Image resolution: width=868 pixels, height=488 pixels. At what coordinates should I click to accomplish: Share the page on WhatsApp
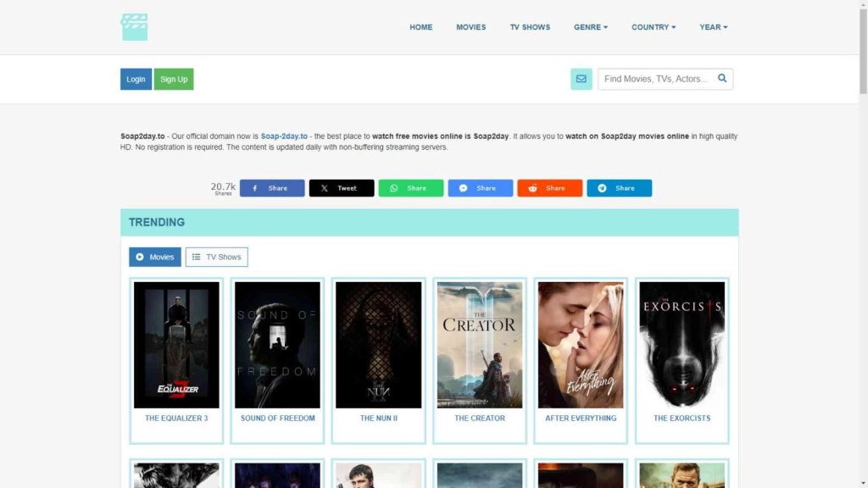(410, 188)
